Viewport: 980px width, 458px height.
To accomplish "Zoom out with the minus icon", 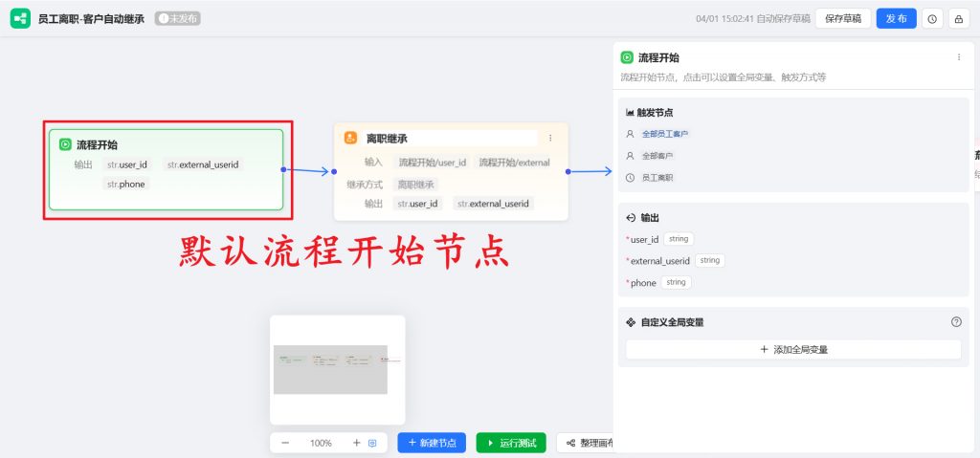I will coord(285,443).
